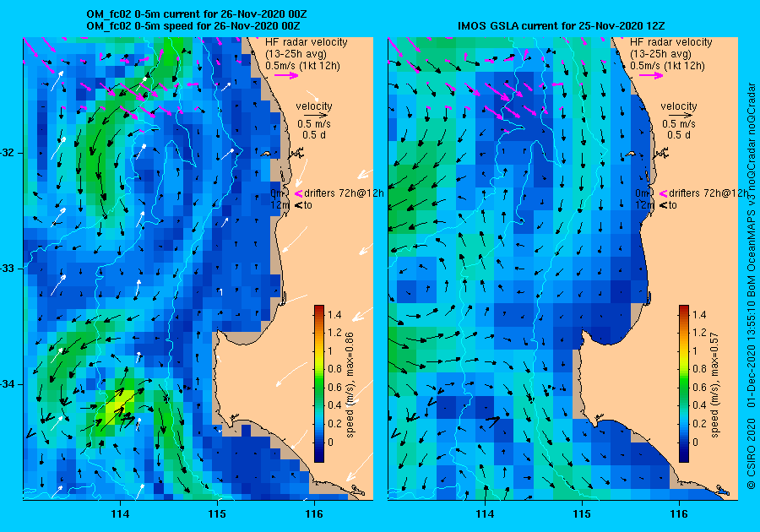This screenshot has height=532, width=760.
Task: Click the black 12m 'to' marker in OM_fc02 panel
Action: 299,205
